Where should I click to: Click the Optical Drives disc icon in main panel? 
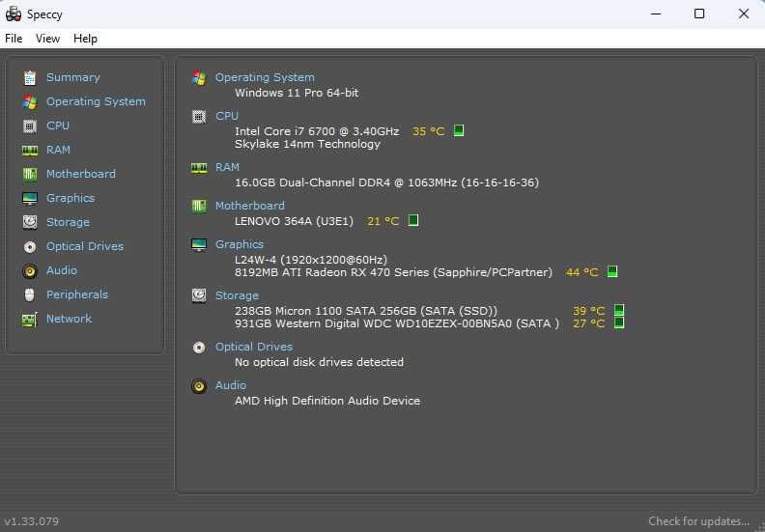(x=199, y=348)
